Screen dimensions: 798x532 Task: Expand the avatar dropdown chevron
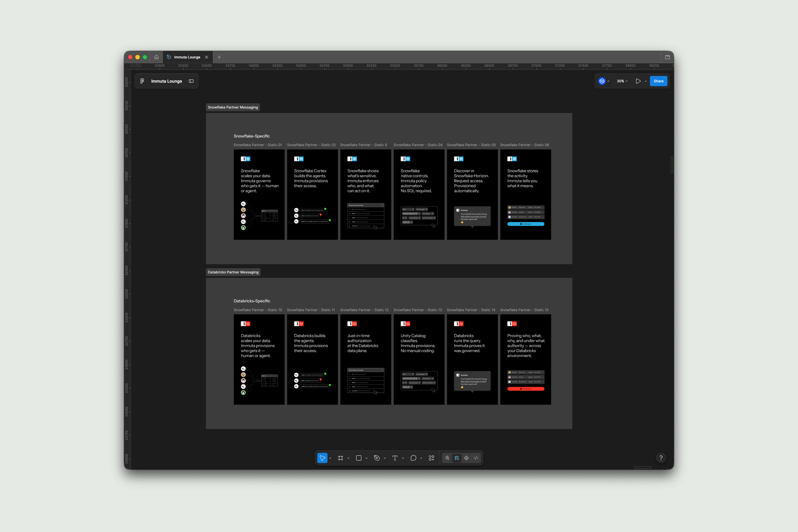pos(609,81)
